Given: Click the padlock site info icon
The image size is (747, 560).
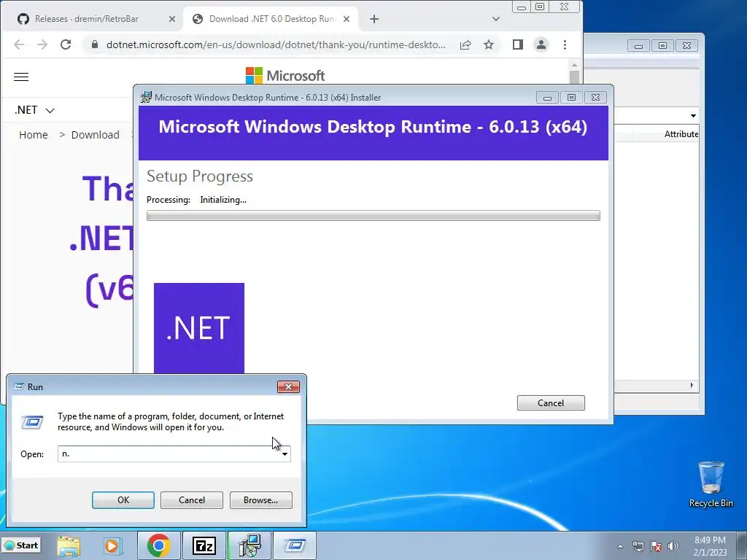Looking at the screenshot, I should pyautogui.click(x=94, y=44).
